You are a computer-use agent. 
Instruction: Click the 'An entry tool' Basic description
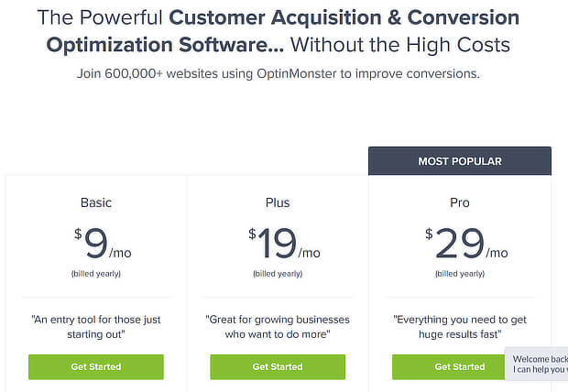[96, 327]
